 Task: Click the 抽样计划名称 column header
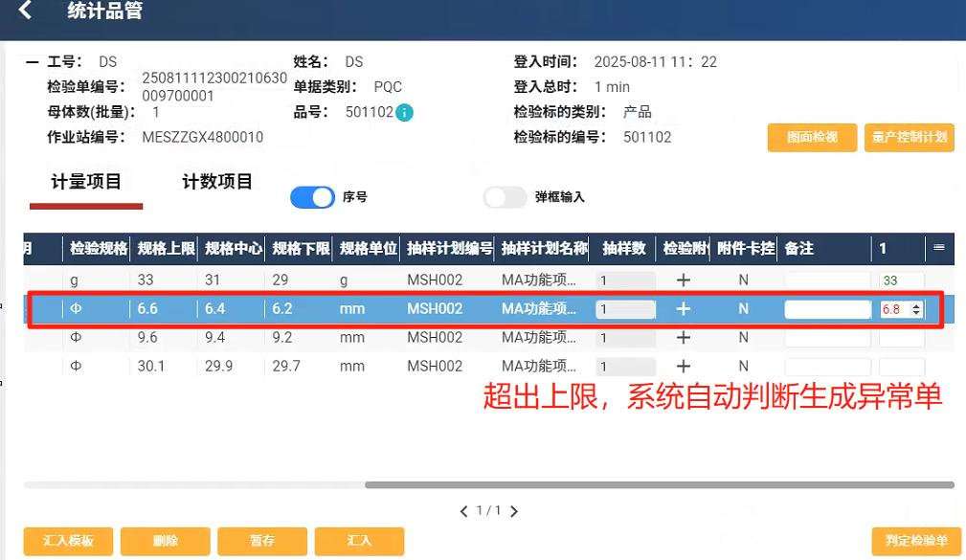[545, 248]
